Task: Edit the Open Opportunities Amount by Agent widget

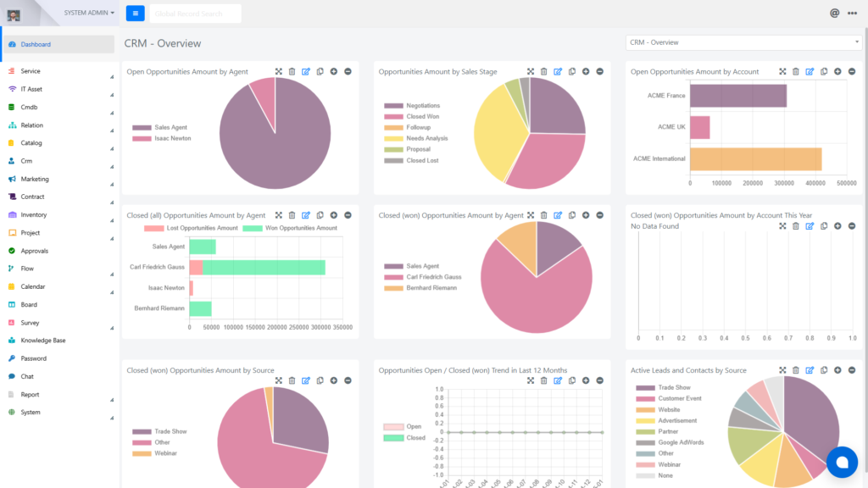Action: coord(306,71)
